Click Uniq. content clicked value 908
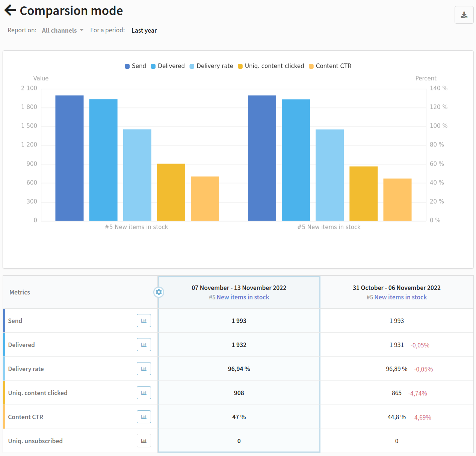Image resolution: width=476 pixels, height=456 pixels. pyautogui.click(x=239, y=393)
